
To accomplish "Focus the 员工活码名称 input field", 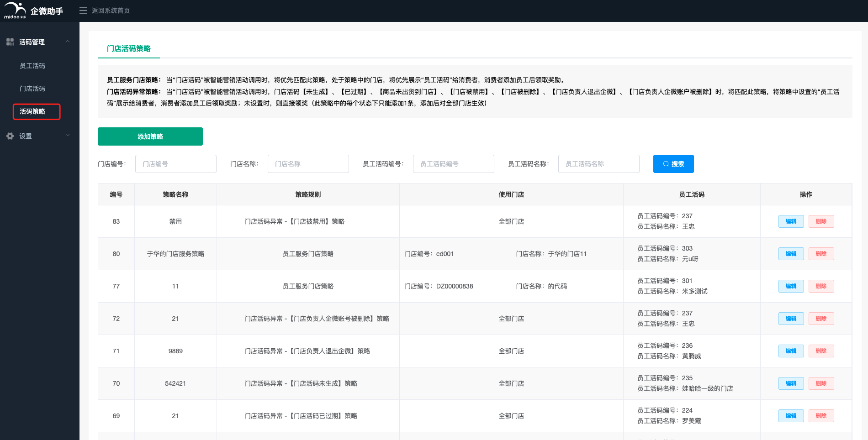I will [x=599, y=164].
